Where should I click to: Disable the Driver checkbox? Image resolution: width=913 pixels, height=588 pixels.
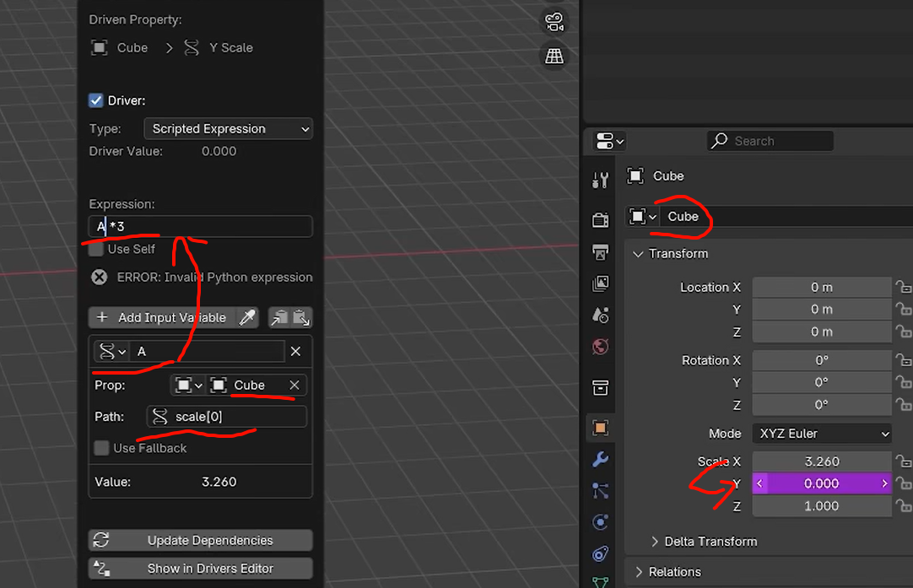pos(96,100)
